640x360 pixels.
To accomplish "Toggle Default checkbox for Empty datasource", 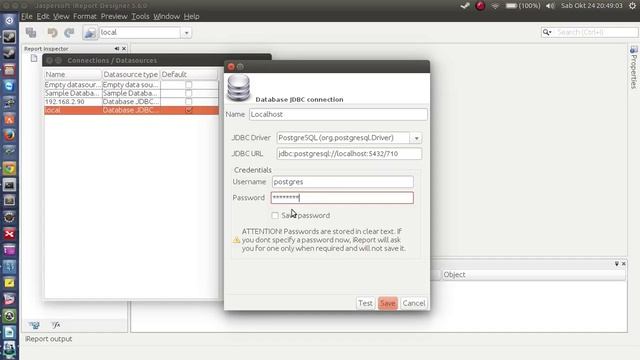I will [189, 84].
